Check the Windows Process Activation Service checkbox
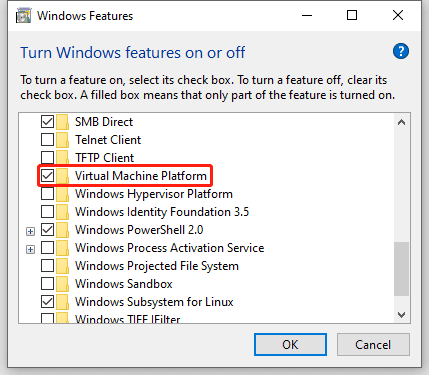The width and height of the screenshot is (429, 375). [x=47, y=248]
